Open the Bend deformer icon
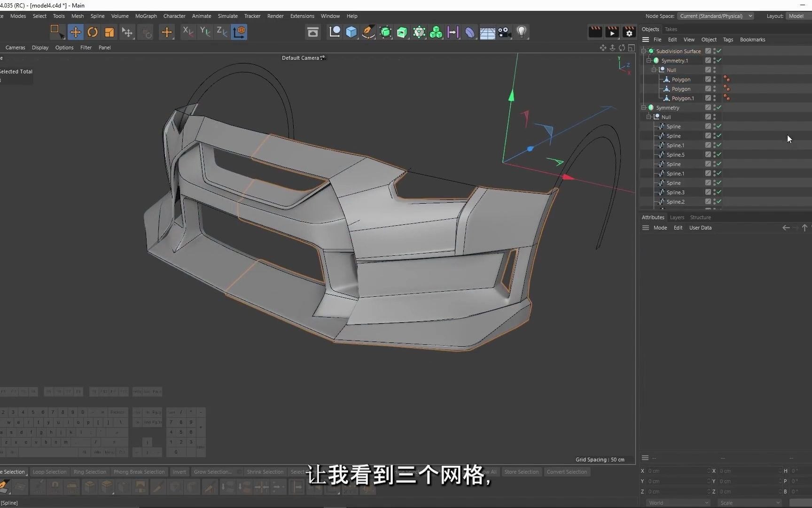The image size is (812, 508). pyautogui.click(x=470, y=32)
